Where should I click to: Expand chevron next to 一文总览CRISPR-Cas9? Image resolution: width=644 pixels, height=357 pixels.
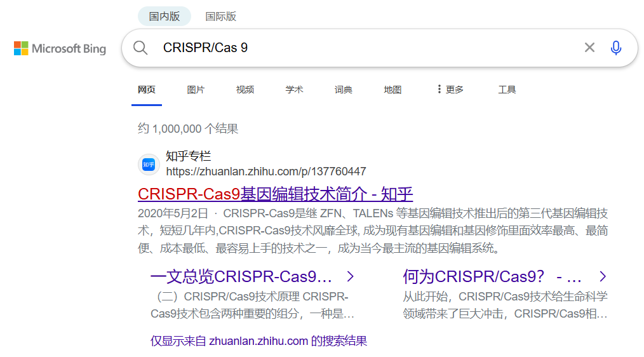[x=351, y=276]
